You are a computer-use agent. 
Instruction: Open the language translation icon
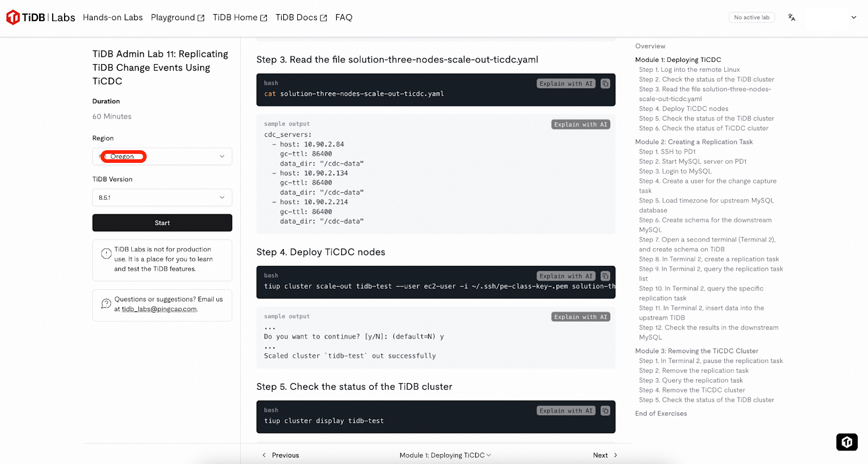tap(792, 17)
